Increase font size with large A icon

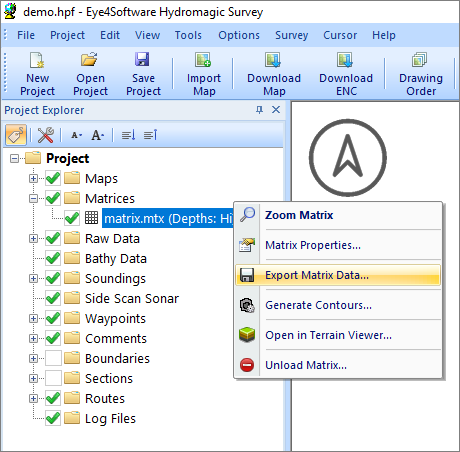[97, 135]
